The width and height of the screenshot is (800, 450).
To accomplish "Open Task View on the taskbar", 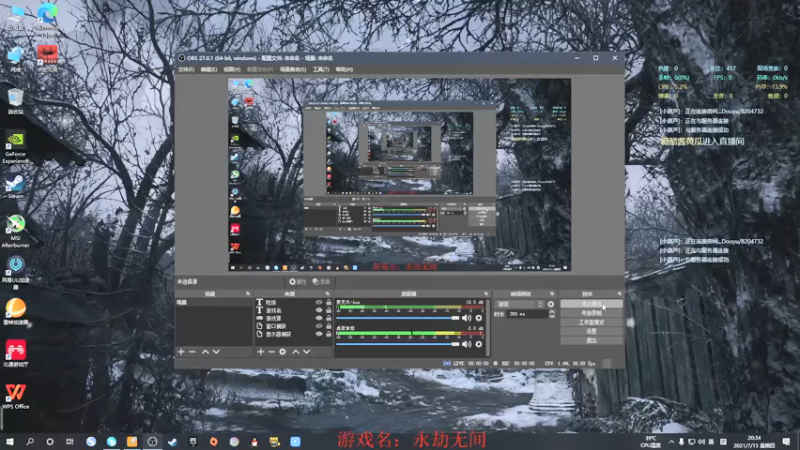I will [70, 442].
